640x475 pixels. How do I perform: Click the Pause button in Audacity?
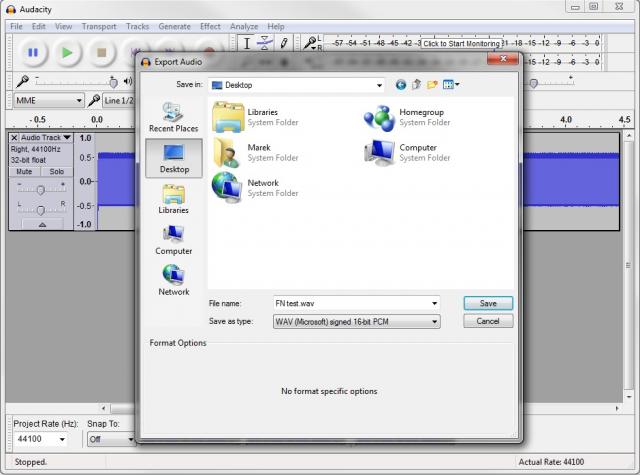click(x=33, y=53)
